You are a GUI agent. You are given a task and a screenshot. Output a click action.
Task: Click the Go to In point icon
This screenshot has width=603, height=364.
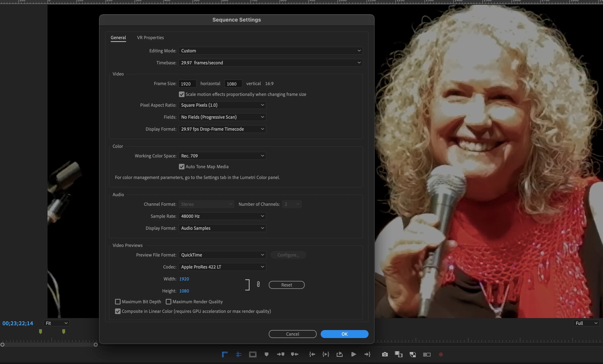[312, 354]
